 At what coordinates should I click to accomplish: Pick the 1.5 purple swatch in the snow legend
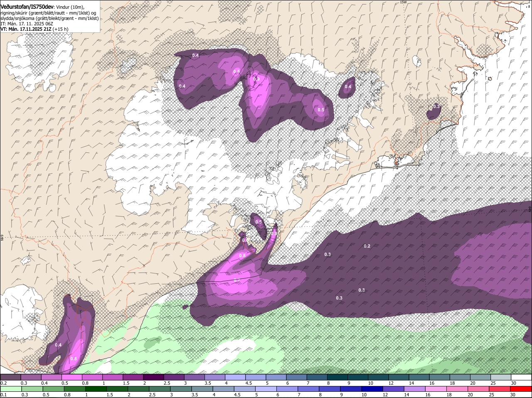pyautogui.click(x=133, y=377)
